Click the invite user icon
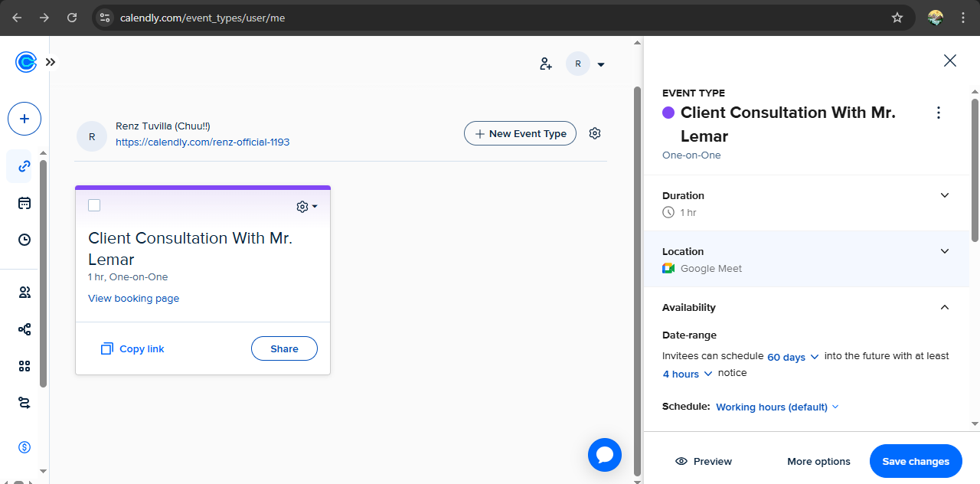Viewport: 980px width, 484px height. (546, 64)
